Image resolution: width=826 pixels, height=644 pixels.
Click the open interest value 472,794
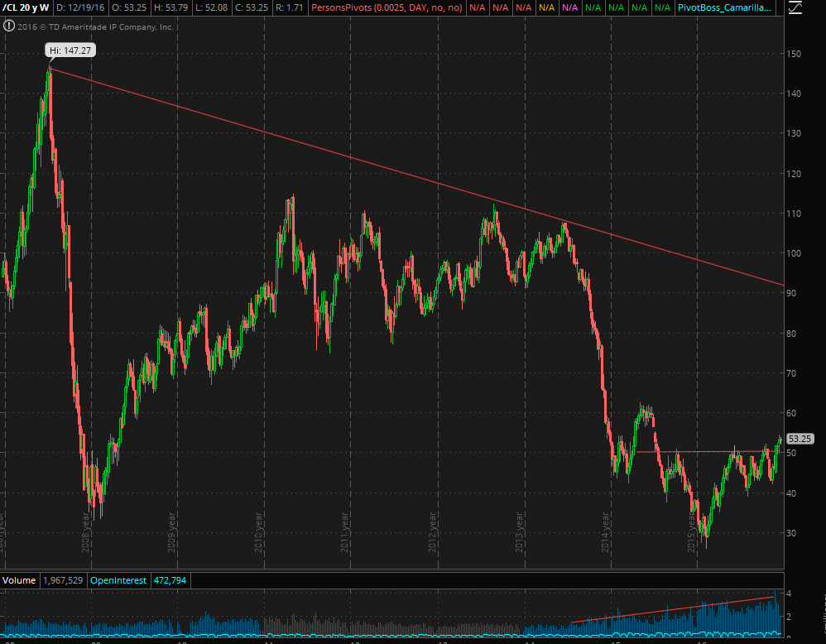(171, 580)
